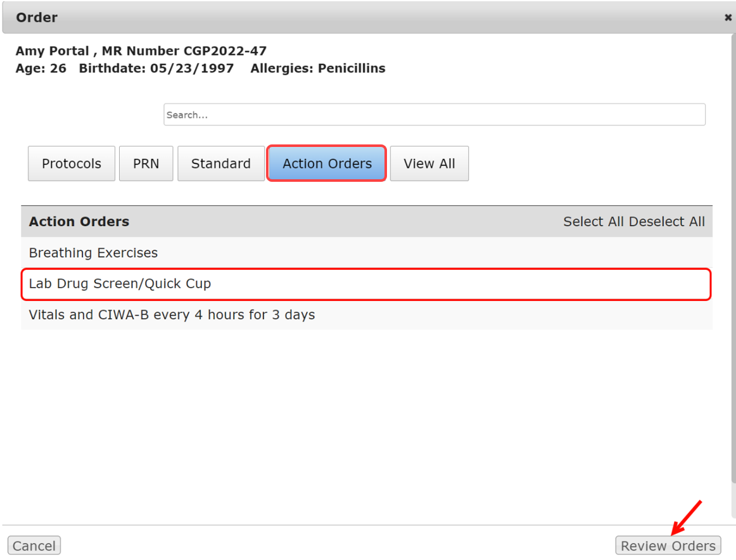This screenshot has width=736, height=560.
Task: Open the PRN tab
Action: coord(146,163)
